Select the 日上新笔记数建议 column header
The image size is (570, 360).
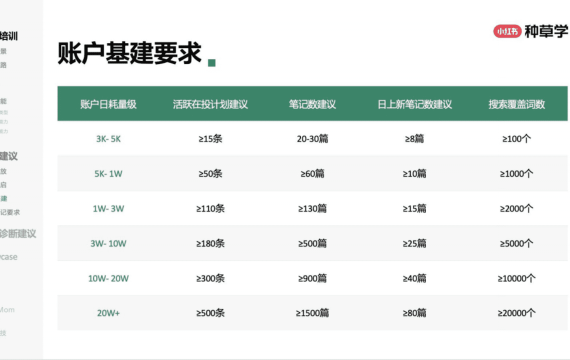[414, 105]
